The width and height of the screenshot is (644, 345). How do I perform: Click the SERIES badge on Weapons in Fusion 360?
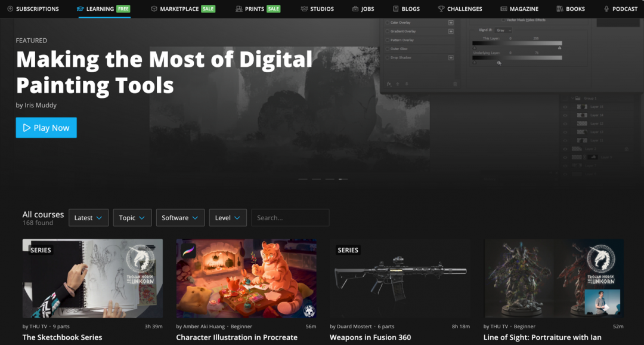[x=348, y=250]
